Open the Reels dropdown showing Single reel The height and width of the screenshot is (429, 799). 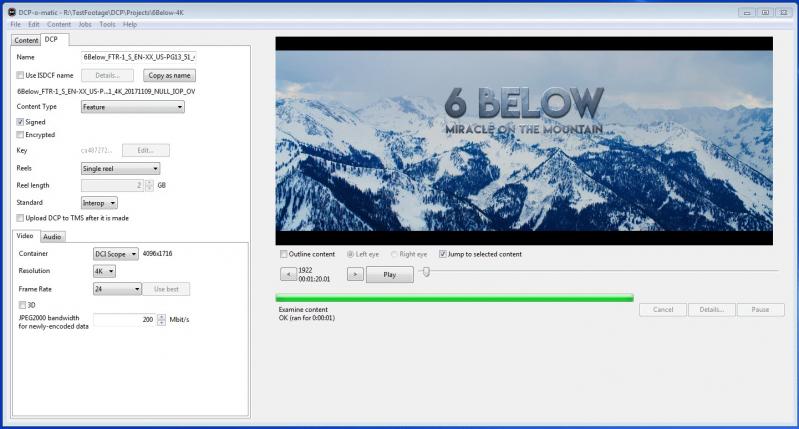(x=120, y=168)
